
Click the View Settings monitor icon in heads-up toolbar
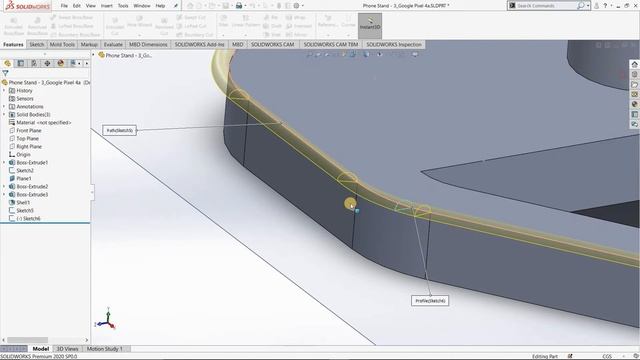coord(415,54)
